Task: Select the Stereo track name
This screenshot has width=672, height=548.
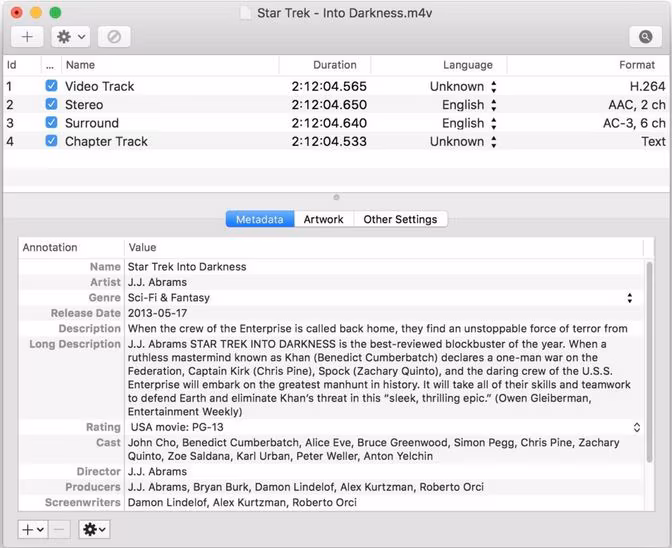Action: click(84, 105)
